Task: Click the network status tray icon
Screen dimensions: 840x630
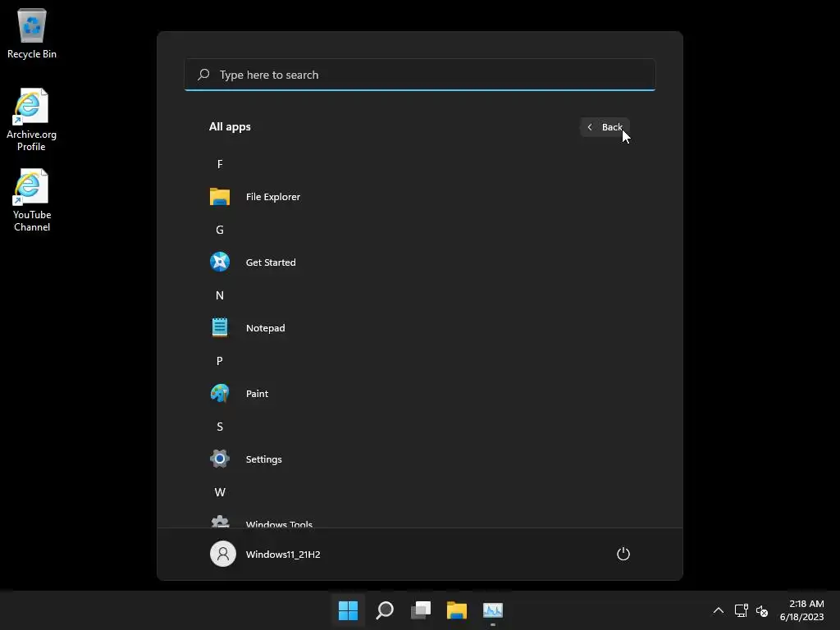Action: tap(742, 610)
